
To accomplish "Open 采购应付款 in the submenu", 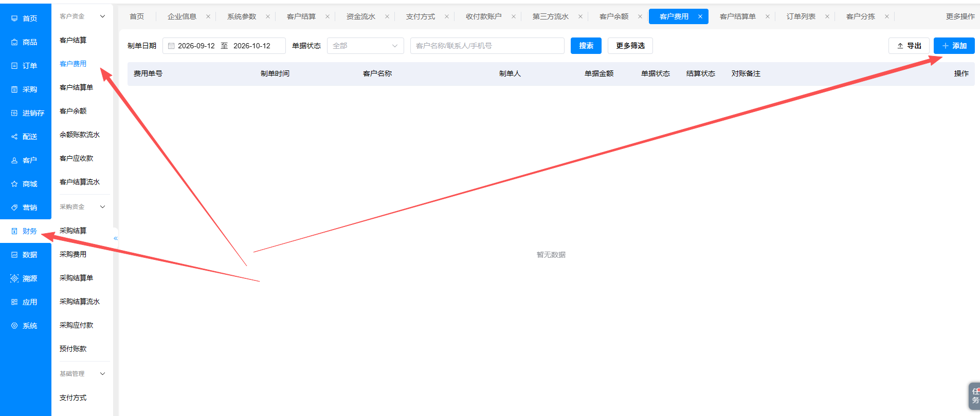I will [x=76, y=325].
